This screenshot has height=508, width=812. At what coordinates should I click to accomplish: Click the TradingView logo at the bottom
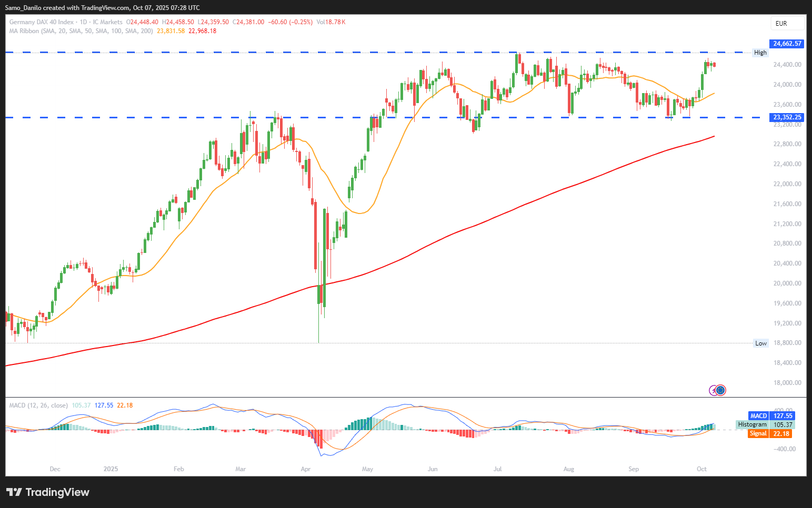tap(48, 492)
